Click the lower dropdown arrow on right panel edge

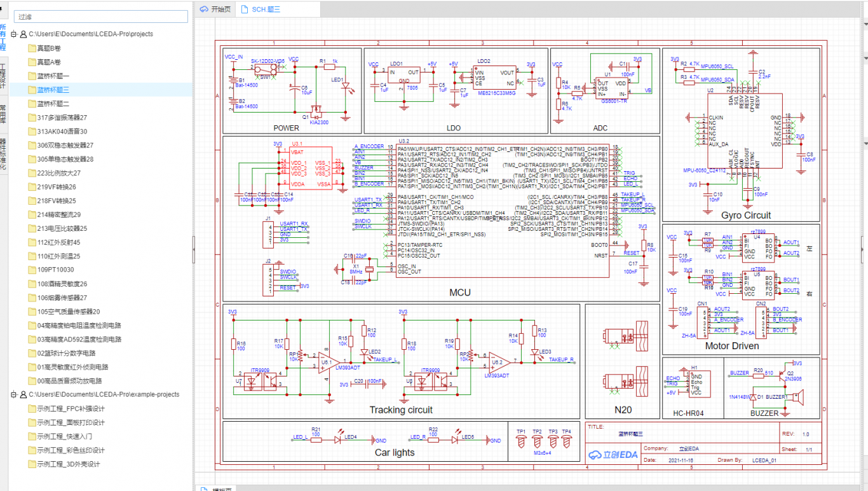point(865,57)
